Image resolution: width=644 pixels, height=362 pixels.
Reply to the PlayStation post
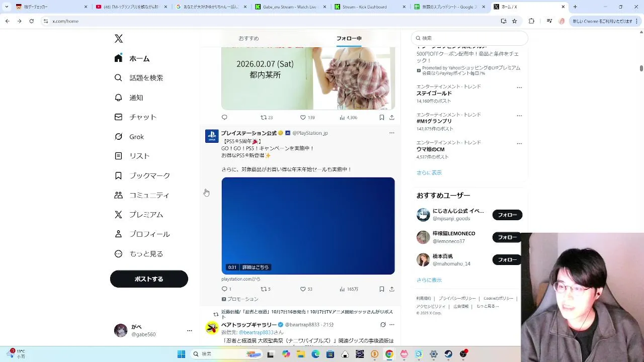point(226,289)
